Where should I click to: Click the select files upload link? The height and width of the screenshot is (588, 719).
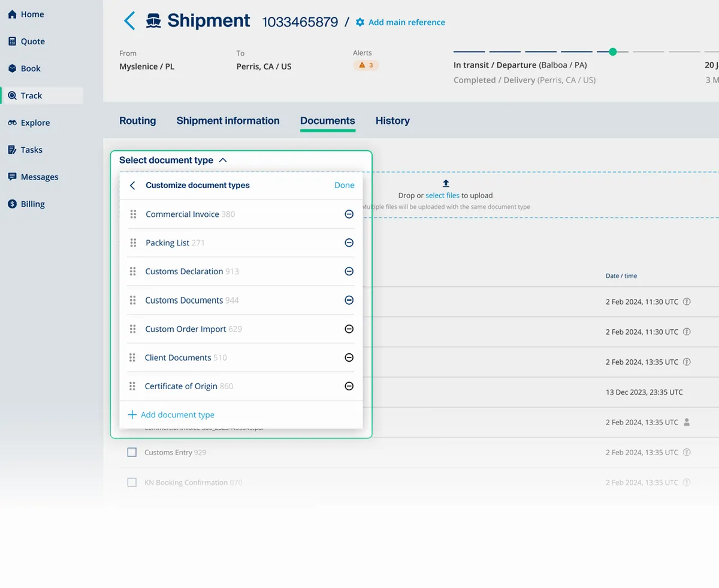coord(442,195)
